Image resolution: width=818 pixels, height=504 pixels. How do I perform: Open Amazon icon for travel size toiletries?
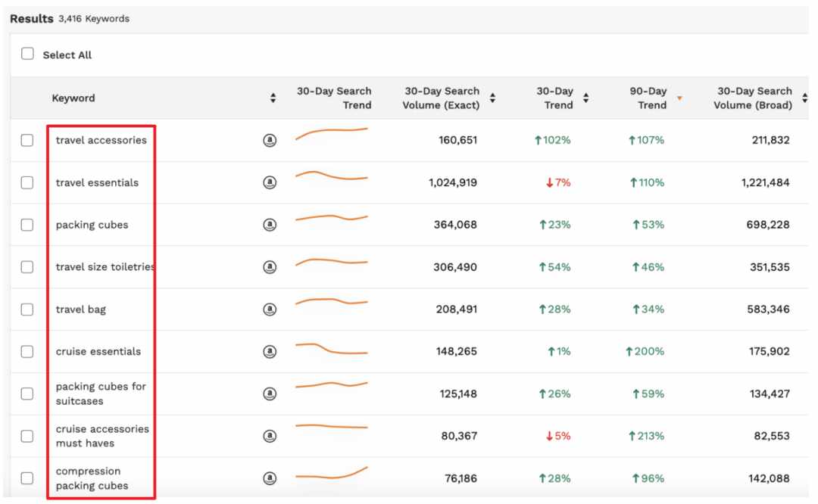[x=270, y=267]
